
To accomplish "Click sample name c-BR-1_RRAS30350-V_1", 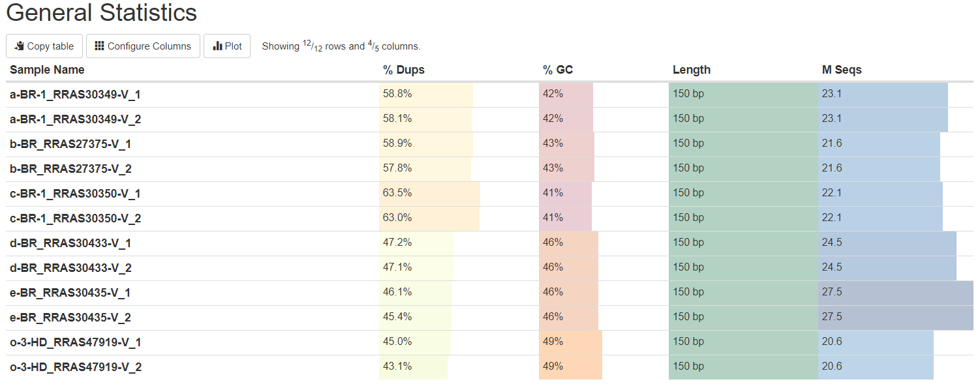I will (75, 194).
